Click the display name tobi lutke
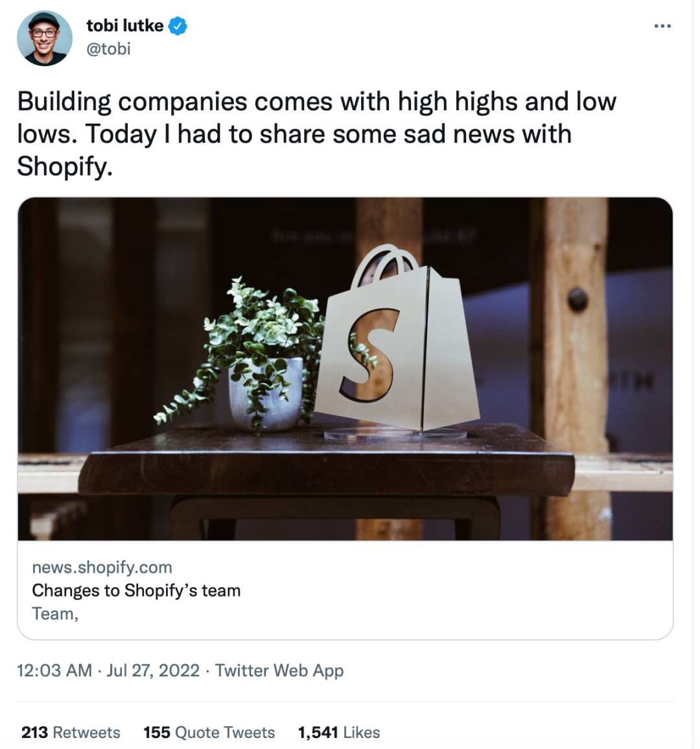The width and height of the screenshot is (700, 749). 125,26
